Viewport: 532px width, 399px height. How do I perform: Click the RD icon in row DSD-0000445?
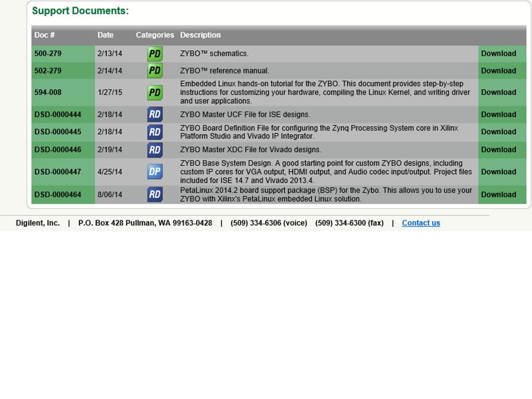155,132
